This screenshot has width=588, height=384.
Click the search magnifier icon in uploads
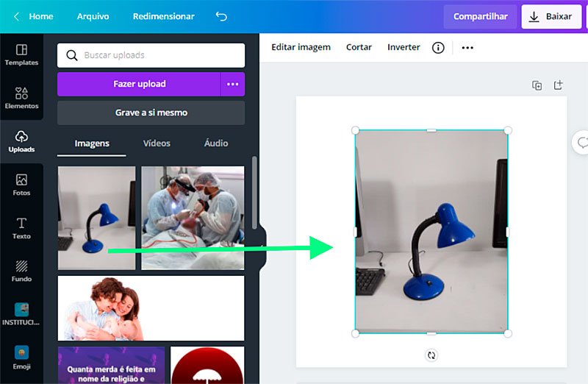tap(71, 55)
